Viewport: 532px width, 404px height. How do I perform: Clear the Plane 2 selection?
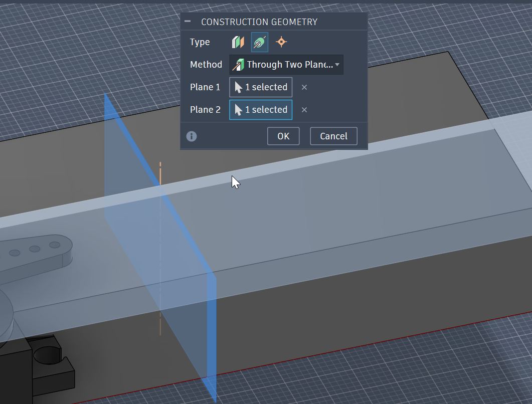click(x=304, y=110)
